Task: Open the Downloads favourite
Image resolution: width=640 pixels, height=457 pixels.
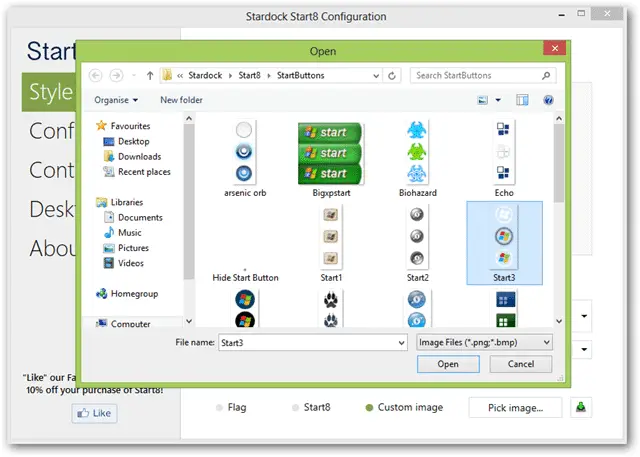Action: click(x=132, y=156)
